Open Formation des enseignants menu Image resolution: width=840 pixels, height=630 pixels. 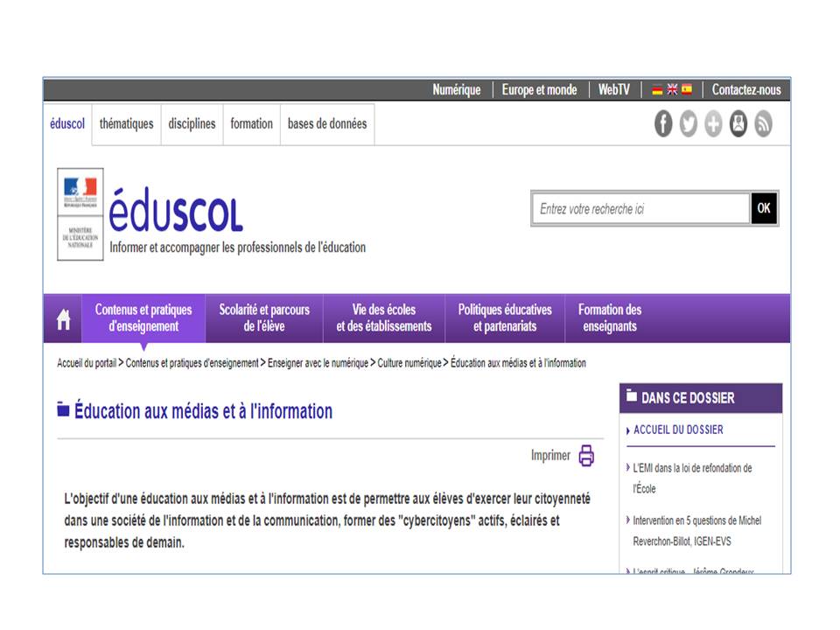[610, 318]
